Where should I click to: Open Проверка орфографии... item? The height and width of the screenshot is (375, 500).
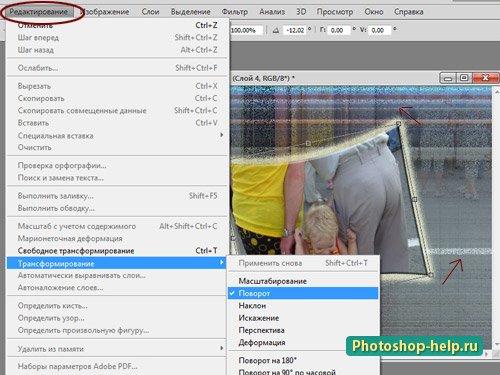[117, 165]
